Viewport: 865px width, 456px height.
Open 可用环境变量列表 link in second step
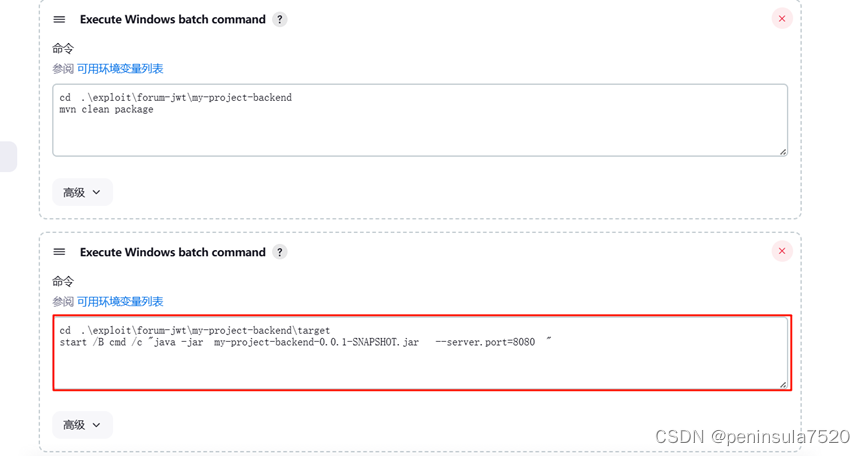click(x=120, y=302)
